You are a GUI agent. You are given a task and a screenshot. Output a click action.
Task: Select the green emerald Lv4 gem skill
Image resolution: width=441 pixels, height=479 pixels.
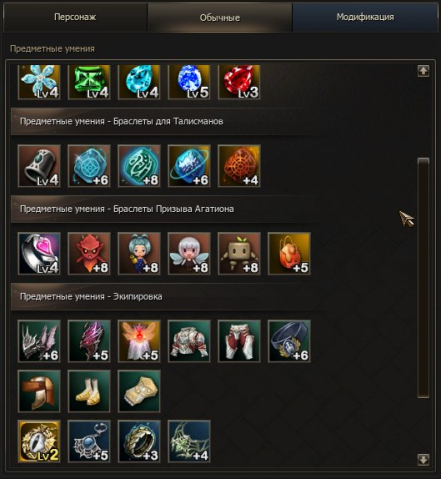[89, 82]
